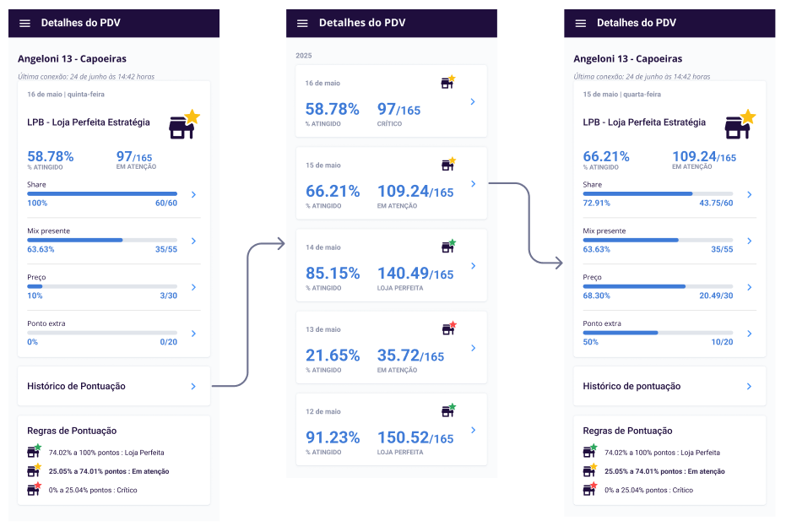Expand Share details in the left screen
The width and height of the screenshot is (786, 532).
click(x=193, y=195)
